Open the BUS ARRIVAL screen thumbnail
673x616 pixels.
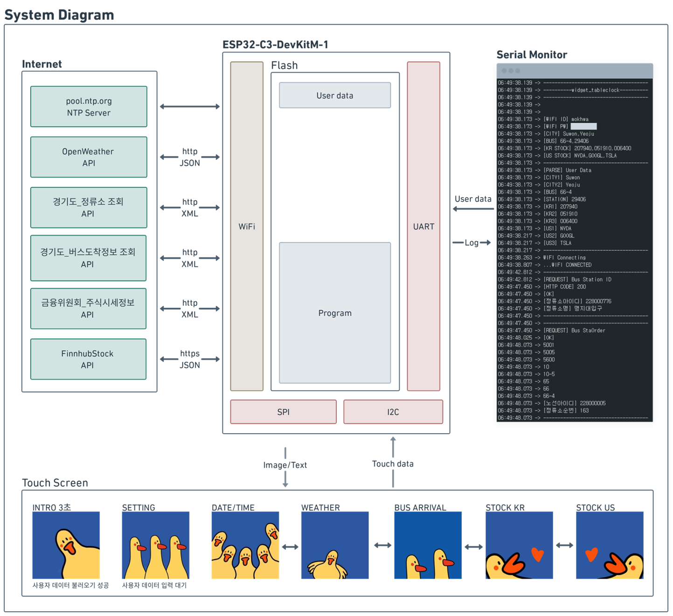(x=428, y=545)
